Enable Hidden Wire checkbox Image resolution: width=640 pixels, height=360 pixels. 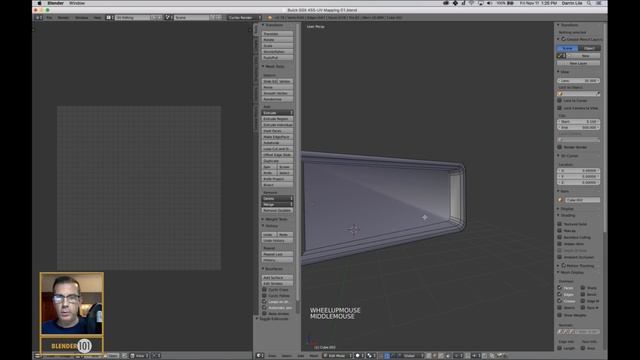[560, 244]
